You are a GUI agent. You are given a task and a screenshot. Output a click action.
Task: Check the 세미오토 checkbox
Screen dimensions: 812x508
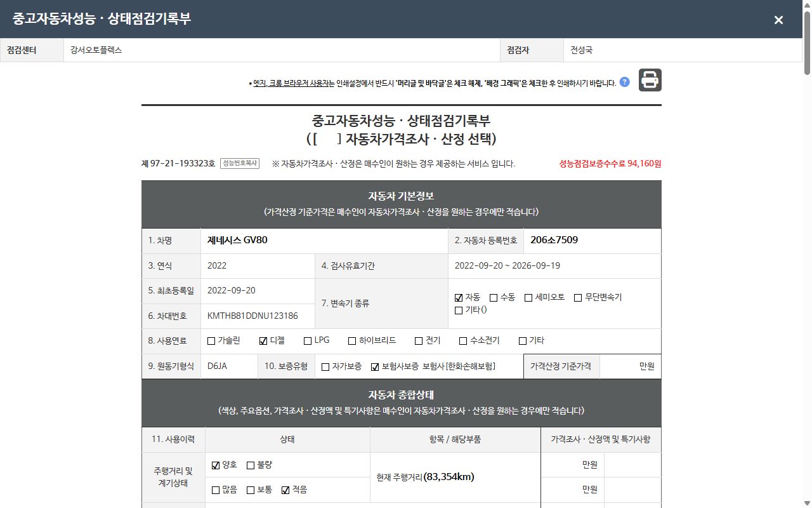coord(528,298)
